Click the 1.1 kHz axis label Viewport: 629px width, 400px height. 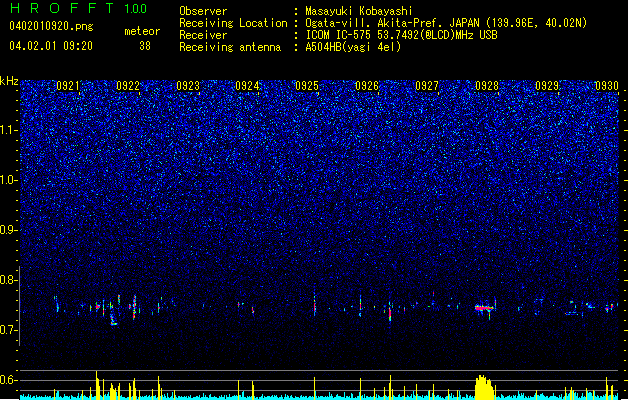point(9,130)
